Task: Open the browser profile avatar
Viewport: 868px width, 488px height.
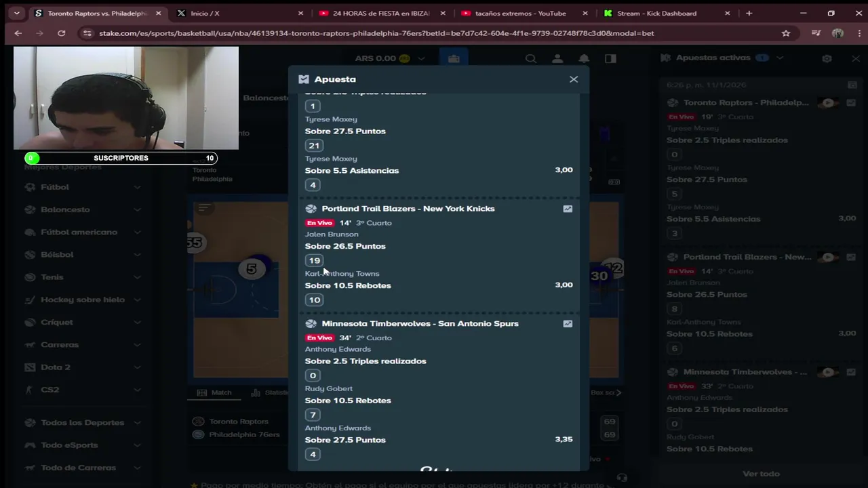Action: point(837,33)
